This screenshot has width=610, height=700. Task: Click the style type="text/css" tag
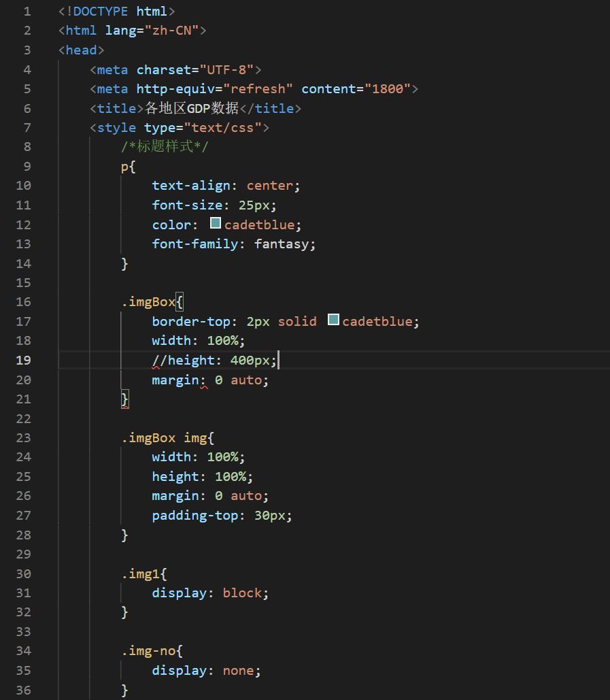pyautogui.click(x=180, y=128)
